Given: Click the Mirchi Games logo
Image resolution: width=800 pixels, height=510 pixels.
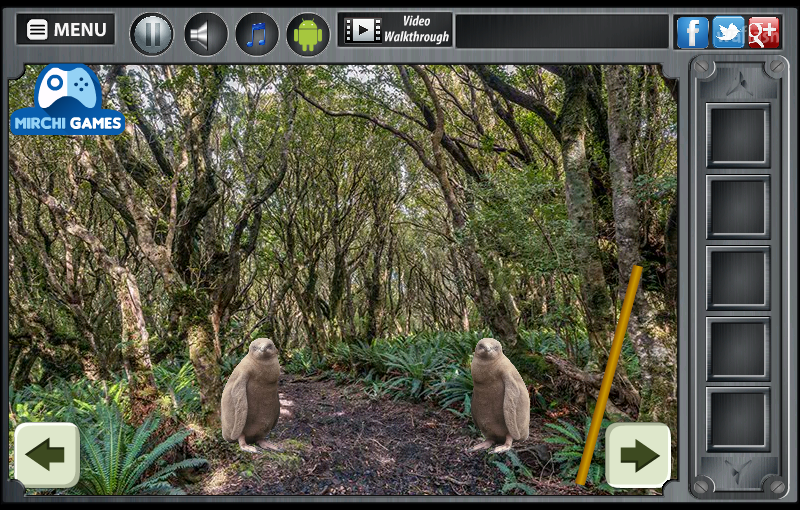Looking at the screenshot, I should (67, 99).
